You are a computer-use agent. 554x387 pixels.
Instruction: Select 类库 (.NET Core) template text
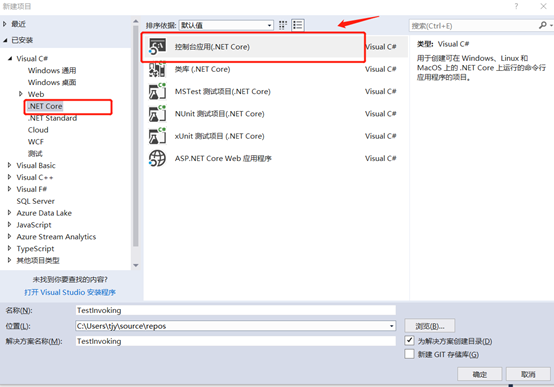(202, 69)
